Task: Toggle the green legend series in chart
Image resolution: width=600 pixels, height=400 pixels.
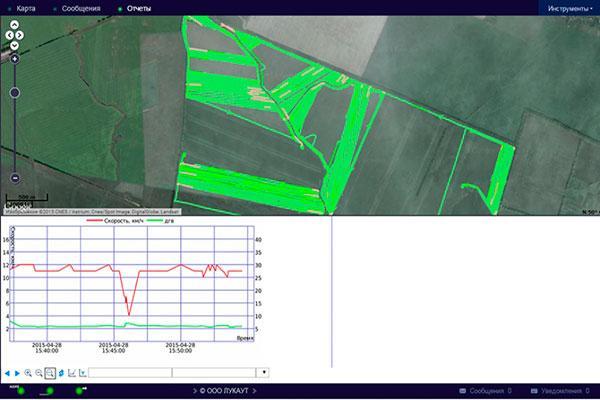Action: click(x=160, y=221)
